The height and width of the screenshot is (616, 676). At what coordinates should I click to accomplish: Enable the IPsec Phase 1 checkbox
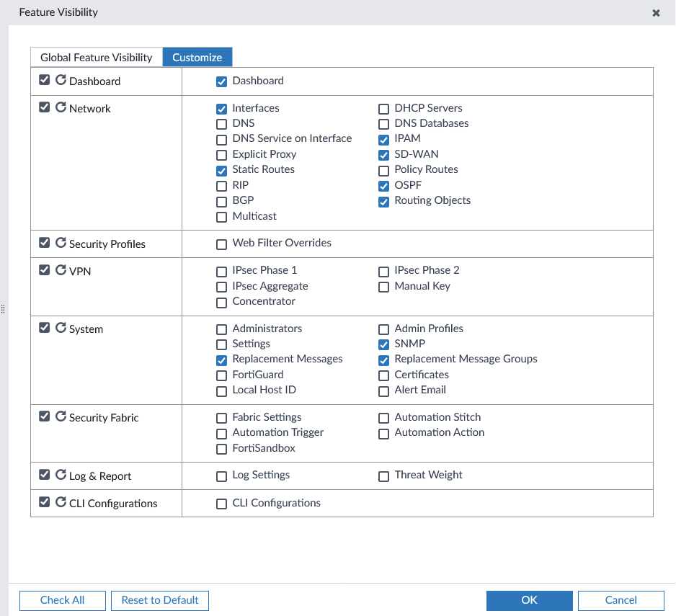click(x=221, y=272)
